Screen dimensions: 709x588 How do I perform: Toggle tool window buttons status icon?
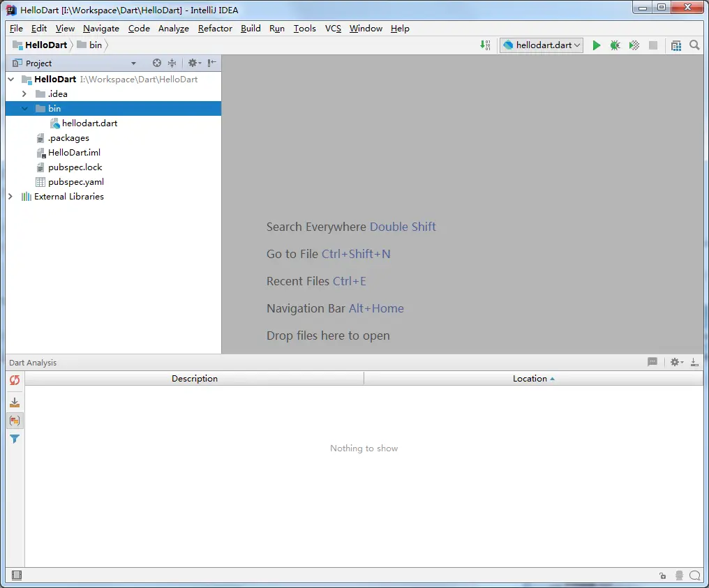[x=17, y=575]
